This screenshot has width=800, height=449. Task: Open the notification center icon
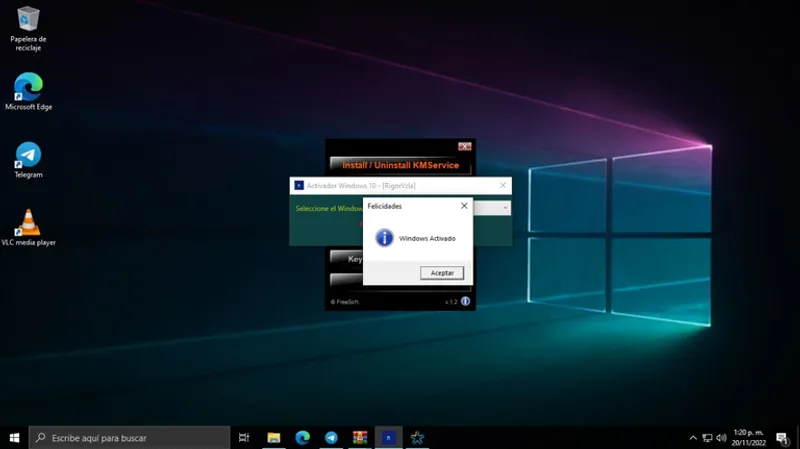click(x=782, y=438)
